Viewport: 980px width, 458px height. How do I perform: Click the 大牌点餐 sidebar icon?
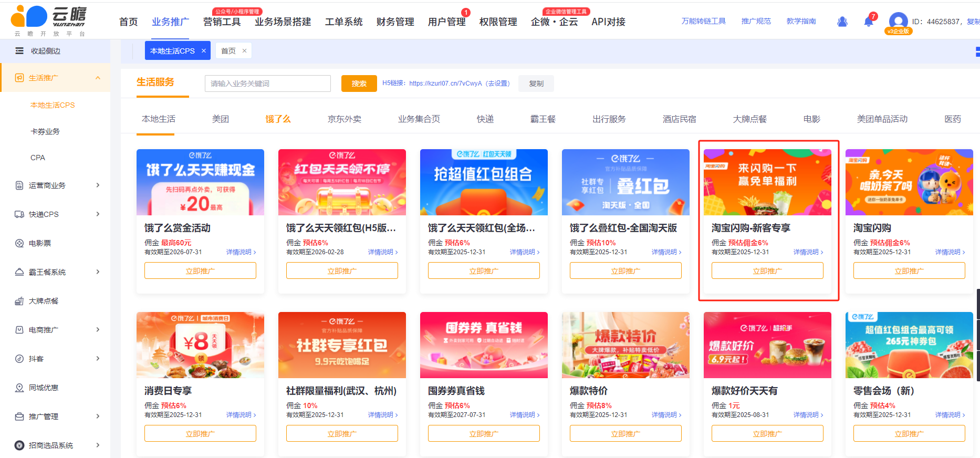tap(19, 301)
